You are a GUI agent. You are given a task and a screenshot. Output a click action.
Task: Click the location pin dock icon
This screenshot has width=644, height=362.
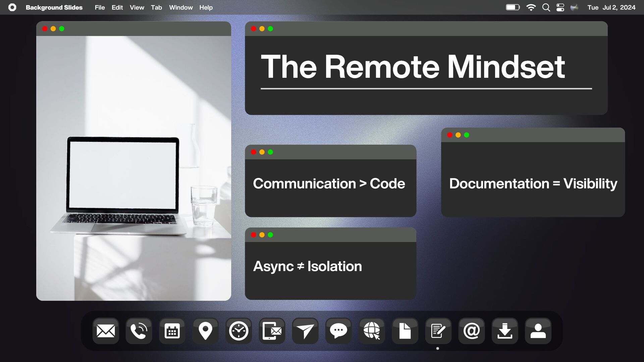pos(205,331)
